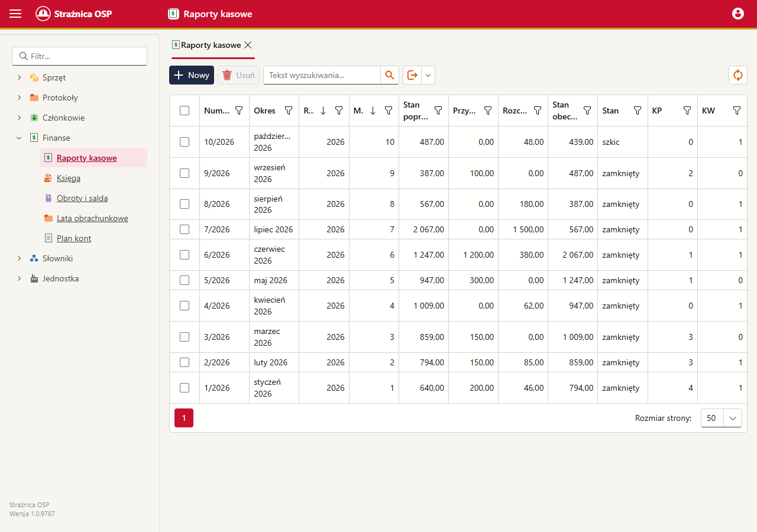Open filter for the year (R.) column
The width and height of the screenshot is (757, 532).
pyautogui.click(x=339, y=111)
